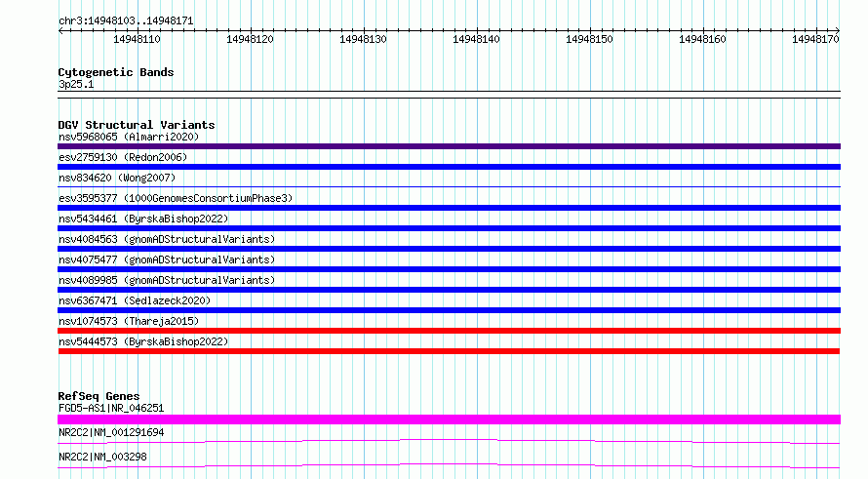This screenshot has height=479, width=868.
Task: Select the red bar for nsv1074573
Action: click(449, 331)
